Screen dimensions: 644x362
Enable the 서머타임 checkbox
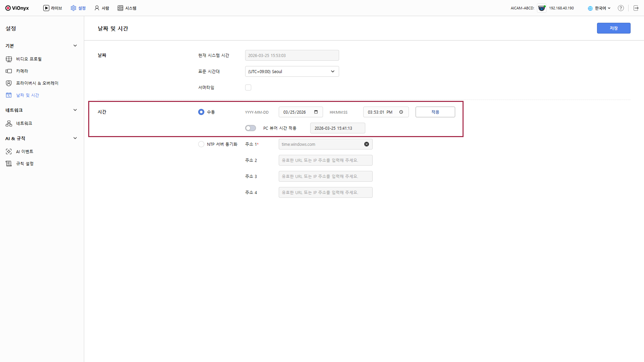[248, 87]
